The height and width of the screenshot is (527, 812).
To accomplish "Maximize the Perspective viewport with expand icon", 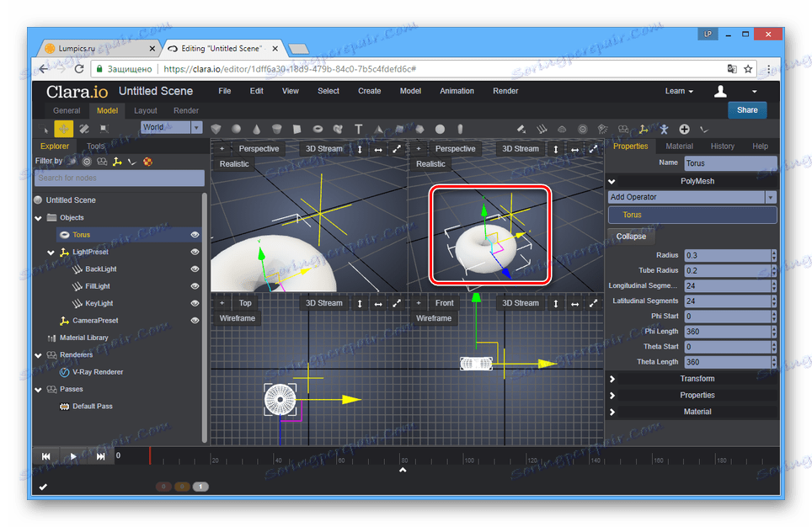I will 396,149.
